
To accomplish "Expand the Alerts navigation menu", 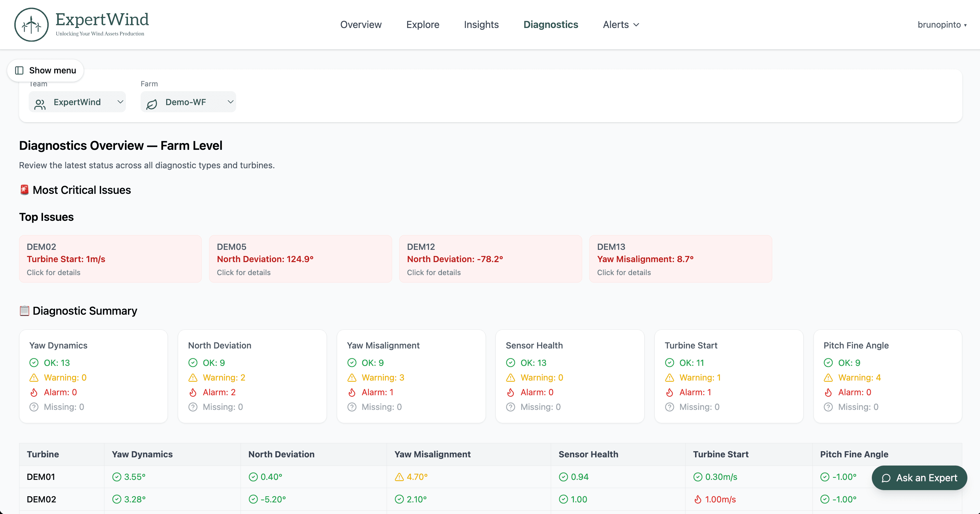I will 620,25.
